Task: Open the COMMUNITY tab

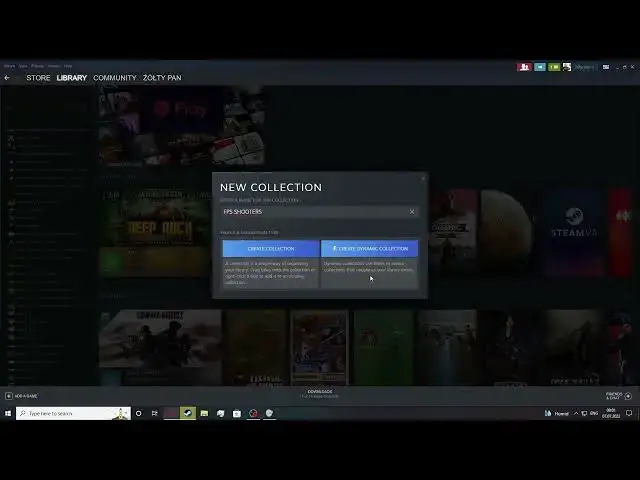Action: (x=115, y=78)
